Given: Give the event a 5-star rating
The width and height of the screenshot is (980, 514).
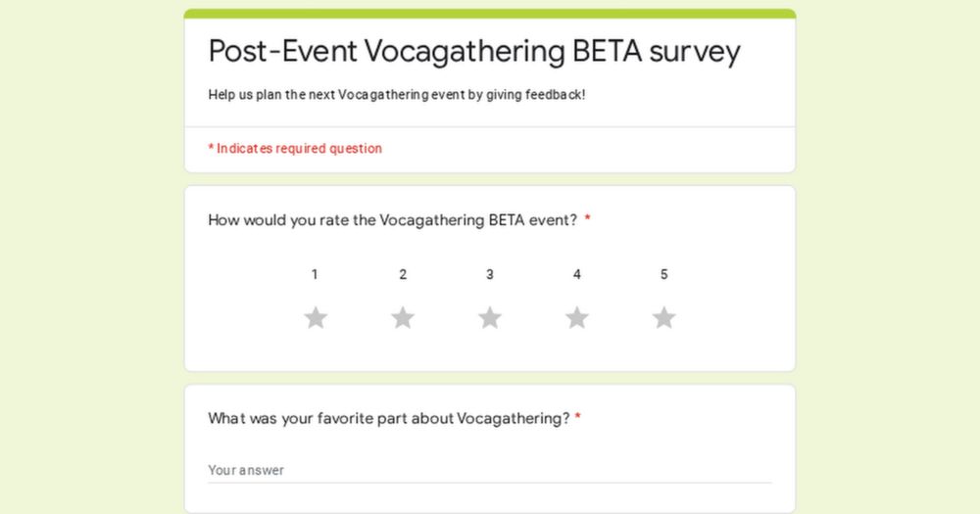Looking at the screenshot, I should pyautogui.click(x=664, y=318).
